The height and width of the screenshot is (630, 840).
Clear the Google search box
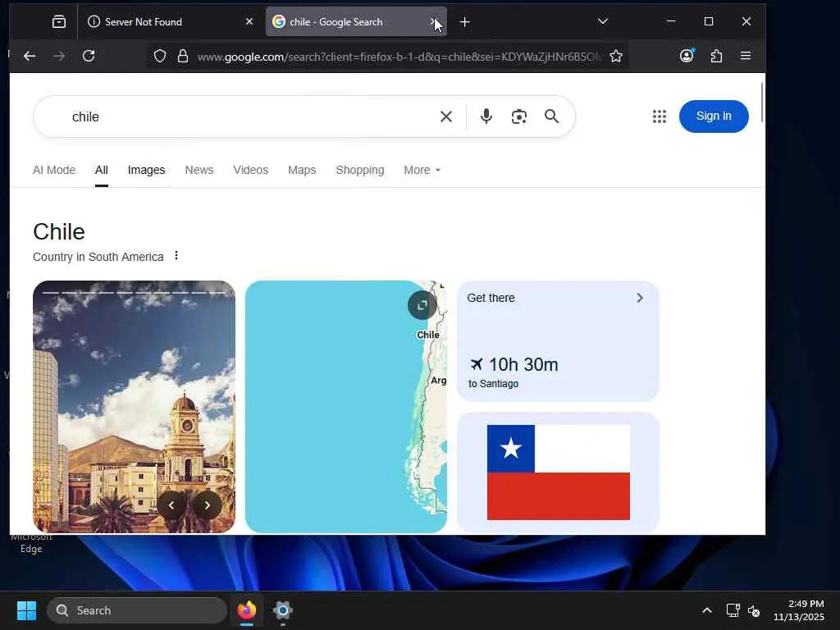[x=445, y=116]
